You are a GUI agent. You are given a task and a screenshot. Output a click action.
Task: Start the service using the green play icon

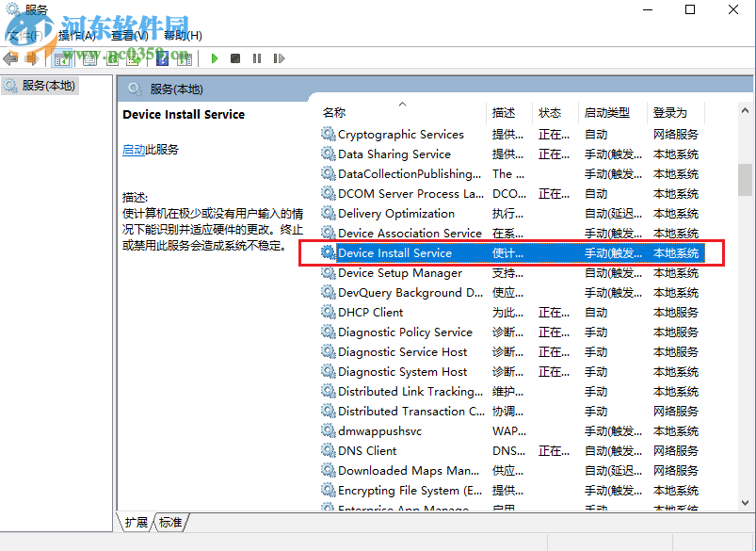(215, 58)
